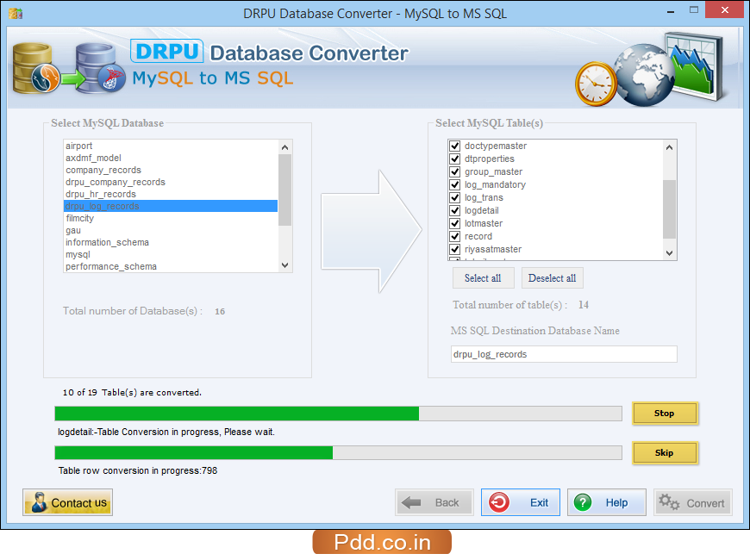Uncheck the log_trans table checkbox
Image resolution: width=750 pixels, height=560 pixels.
(x=455, y=197)
